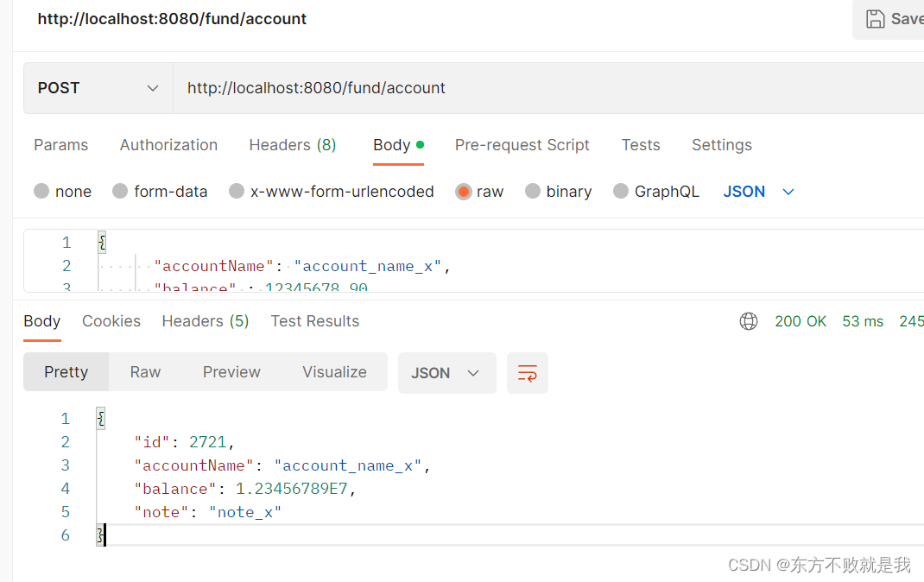Open the Authorization tab

(168, 145)
